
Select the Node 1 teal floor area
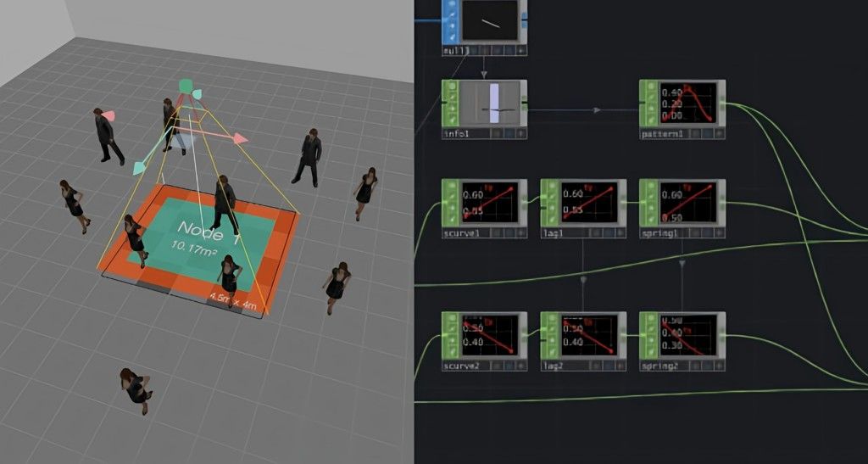pyautogui.click(x=202, y=238)
